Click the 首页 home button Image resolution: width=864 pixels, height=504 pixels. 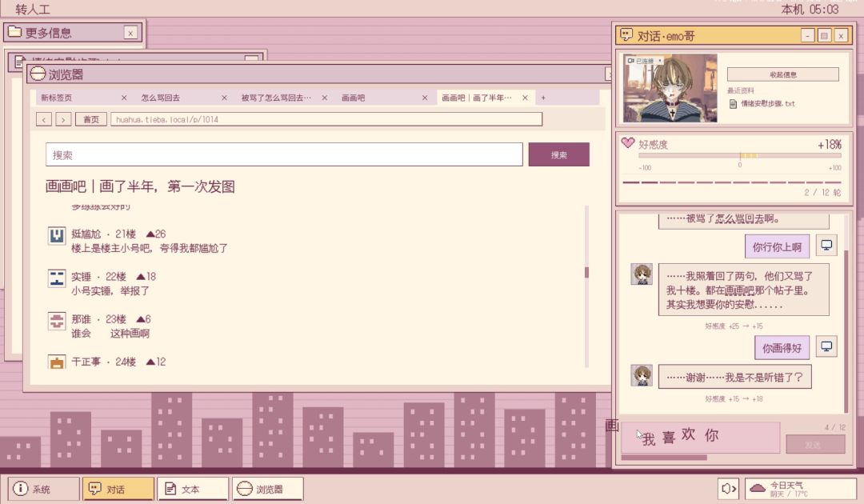(91, 119)
